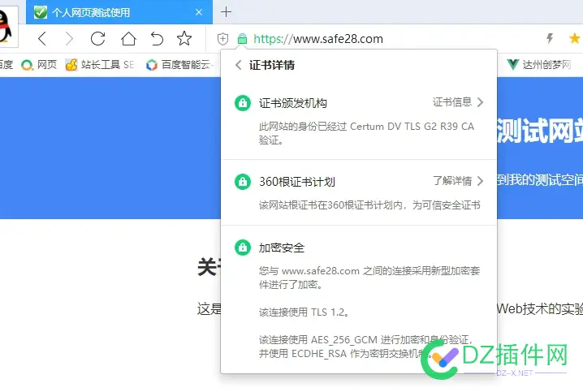Click 证书颁发机构 heading text

tap(293, 103)
